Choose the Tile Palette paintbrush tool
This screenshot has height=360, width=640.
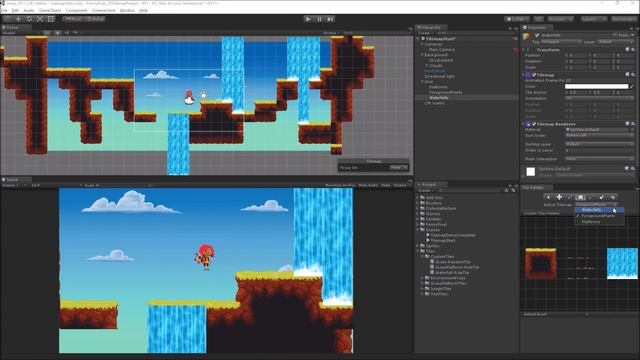(x=570, y=197)
